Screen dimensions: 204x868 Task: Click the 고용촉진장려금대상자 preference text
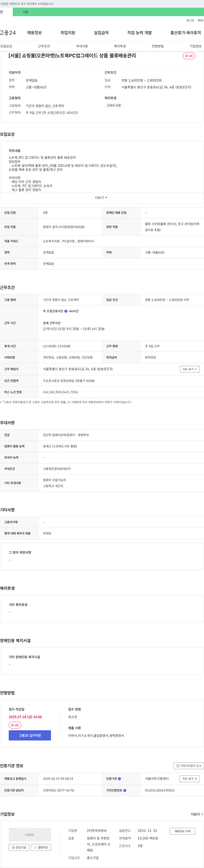point(57,469)
